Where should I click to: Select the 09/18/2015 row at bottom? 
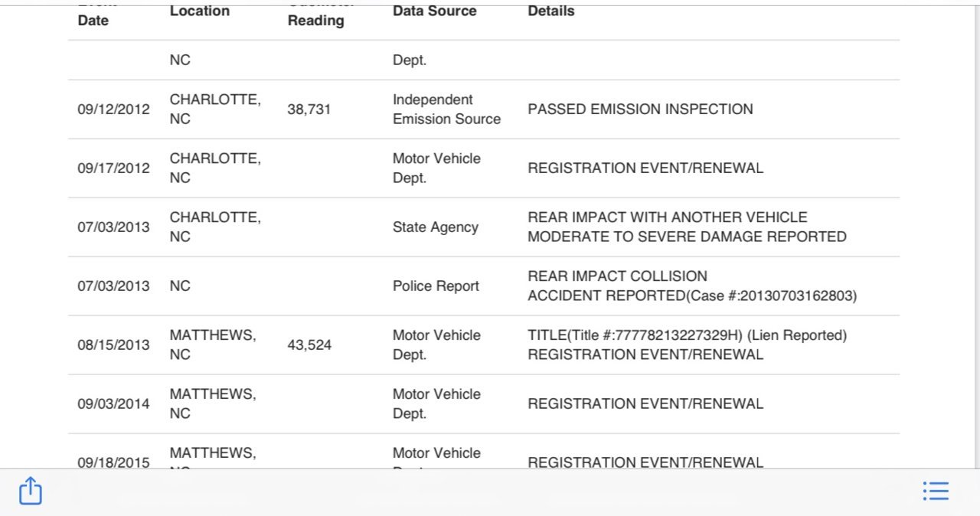[x=484, y=452]
